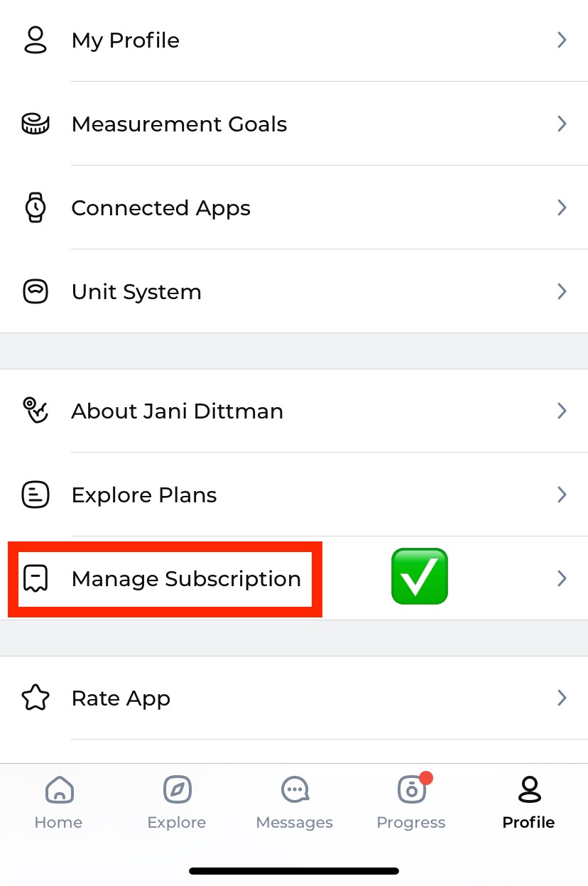Click the Rate App star icon

[35, 698]
